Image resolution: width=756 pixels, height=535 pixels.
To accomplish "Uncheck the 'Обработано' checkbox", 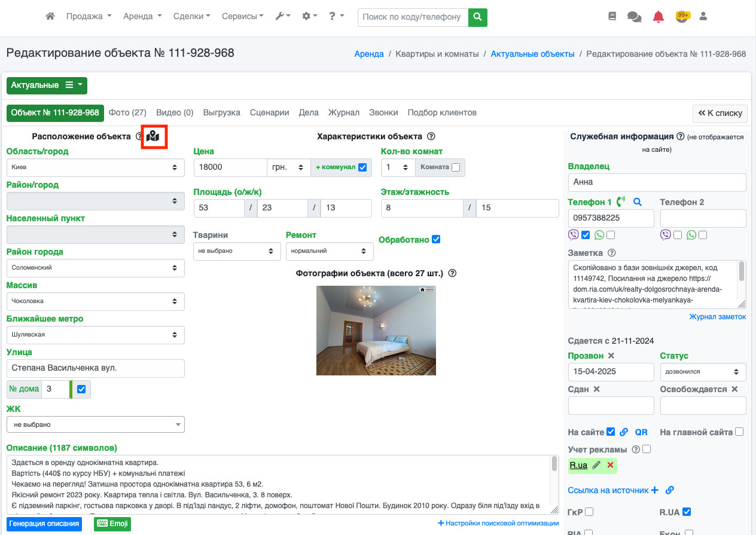I will click(436, 239).
